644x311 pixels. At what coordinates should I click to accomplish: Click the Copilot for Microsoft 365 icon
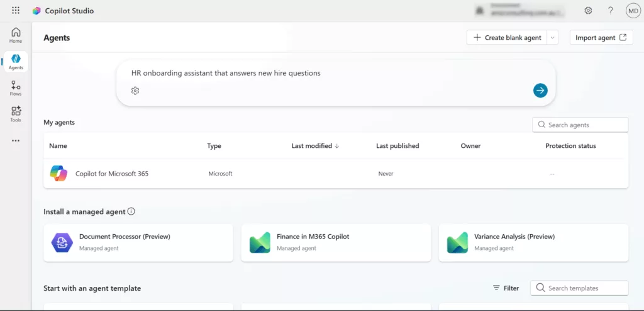[58, 174]
